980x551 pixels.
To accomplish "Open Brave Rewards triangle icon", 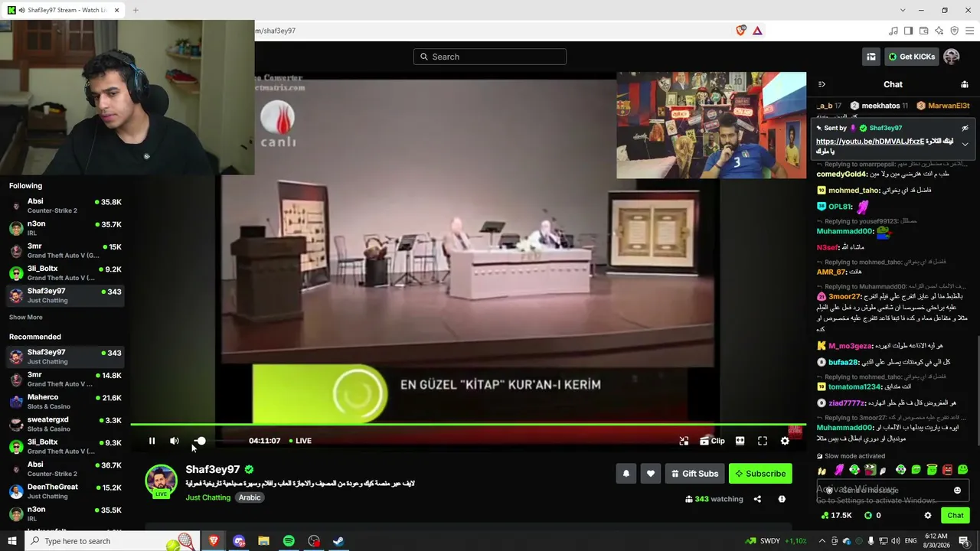I will [x=757, y=31].
